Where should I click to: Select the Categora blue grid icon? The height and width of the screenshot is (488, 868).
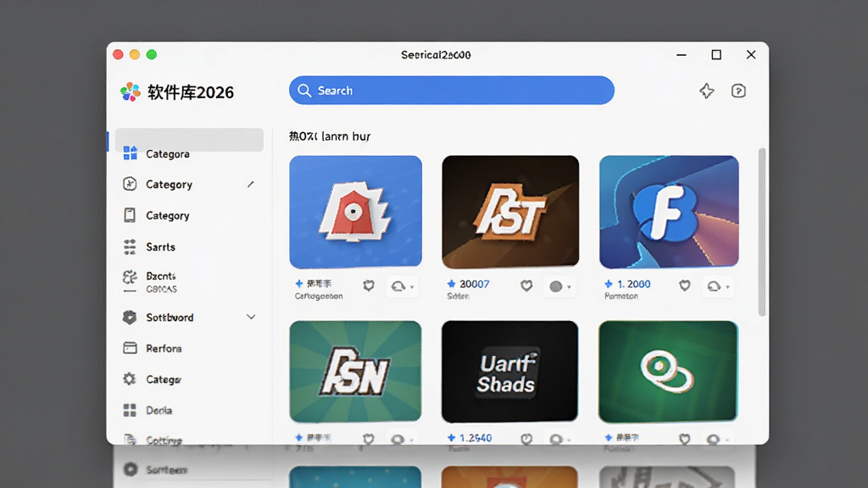click(x=130, y=153)
